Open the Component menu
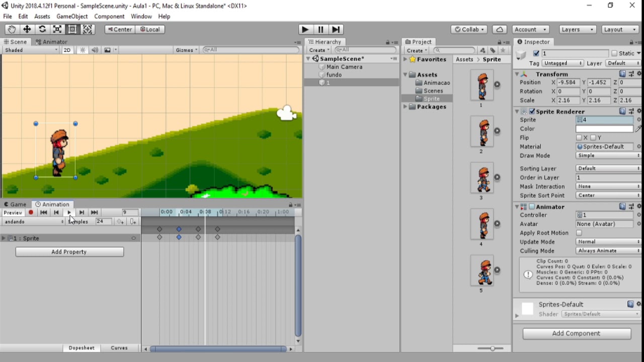The height and width of the screenshot is (362, 644). coord(109,16)
